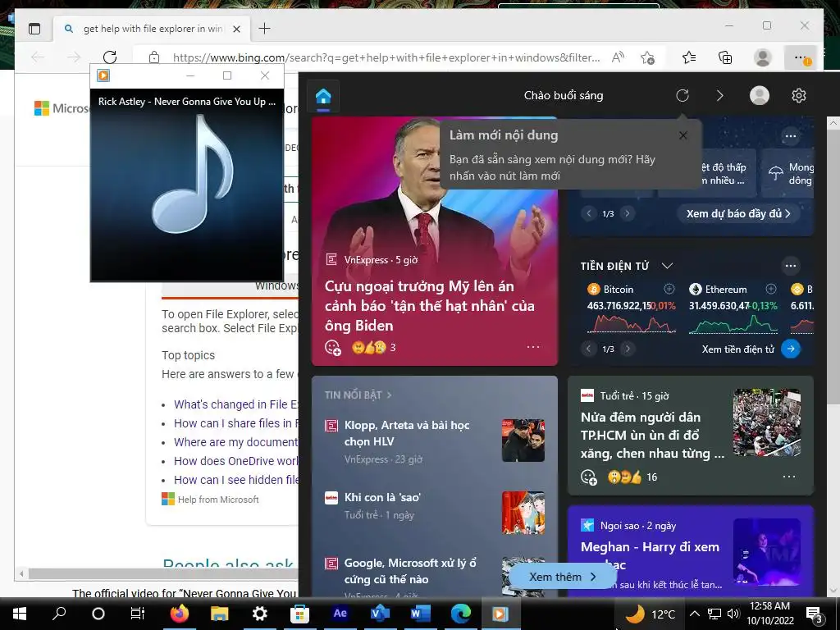840x630 pixels.
Task: Open a new tab in Edge
Action: pyautogui.click(x=265, y=29)
